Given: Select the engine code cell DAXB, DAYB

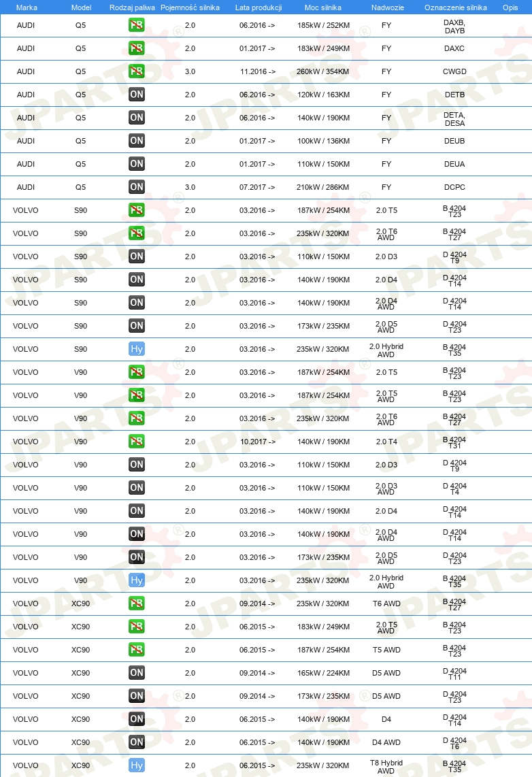Looking at the screenshot, I should point(454,27).
